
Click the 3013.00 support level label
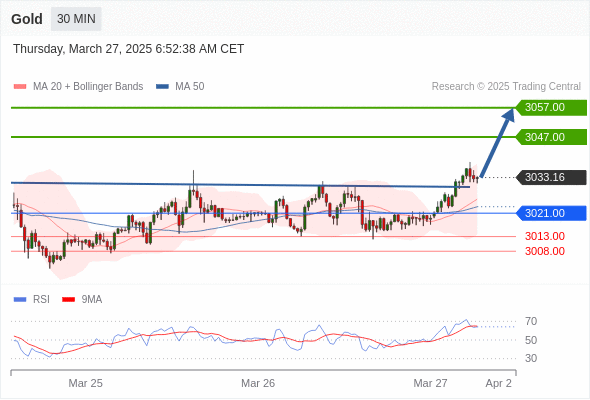point(544,236)
